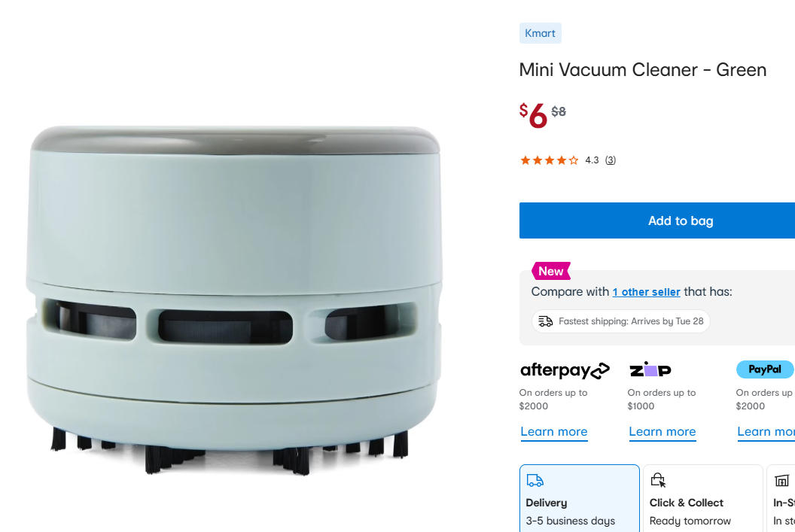Click the Kmart seller tag
795x532 pixels.
tap(540, 33)
